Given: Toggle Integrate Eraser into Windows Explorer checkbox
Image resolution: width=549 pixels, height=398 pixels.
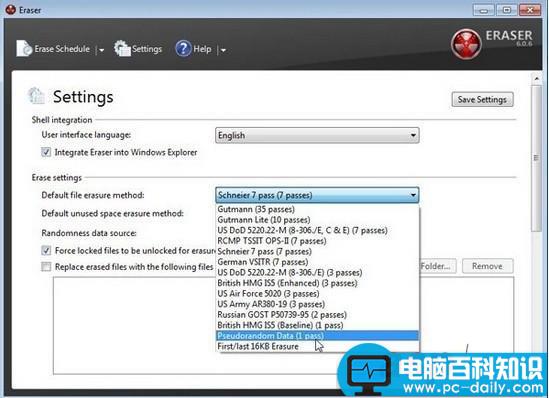Looking at the screenshot, I should click(46, 152).
